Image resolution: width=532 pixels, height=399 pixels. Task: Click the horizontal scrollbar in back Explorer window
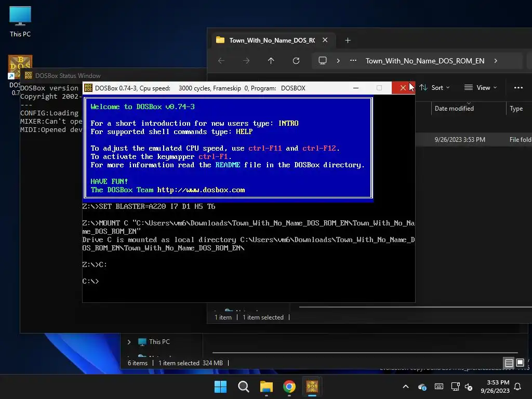point(365,353)
